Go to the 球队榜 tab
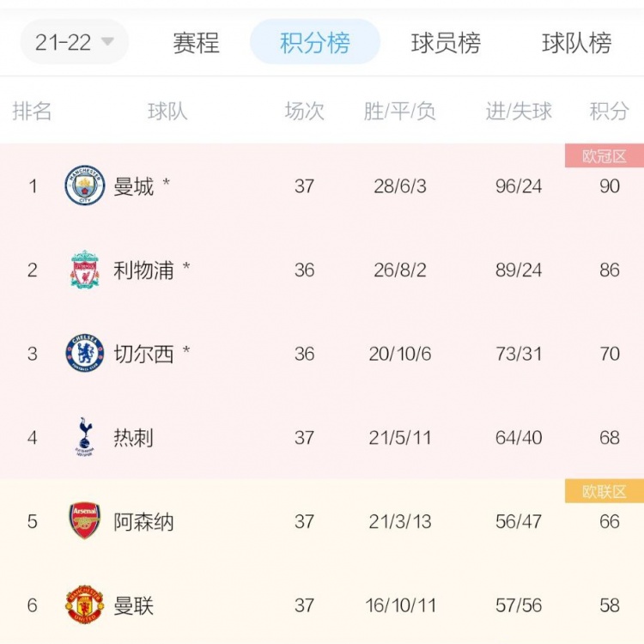Image resolution: width=644 pixels, height=644 pixels. (x=577, y=43)
